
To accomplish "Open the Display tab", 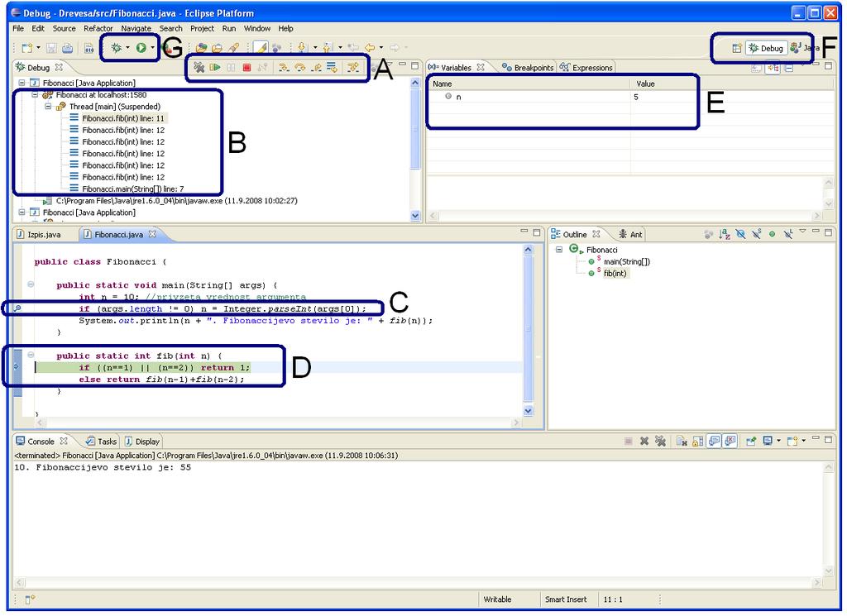I will pos(142,441).
